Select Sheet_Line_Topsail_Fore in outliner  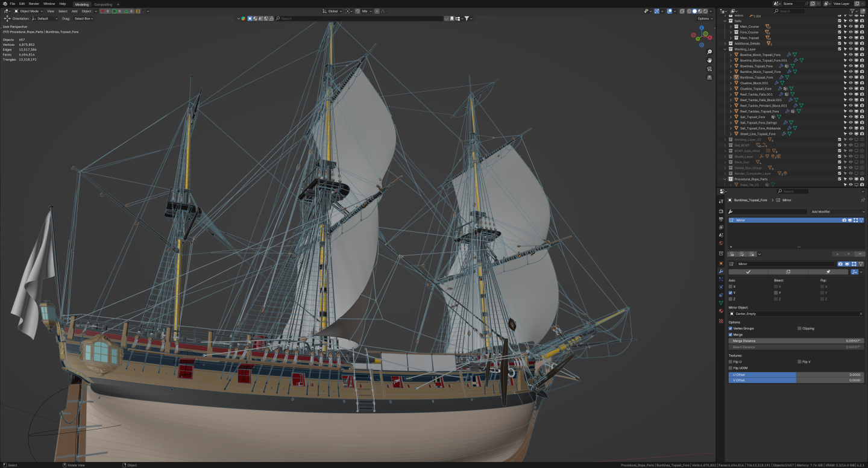click(758, 134)
